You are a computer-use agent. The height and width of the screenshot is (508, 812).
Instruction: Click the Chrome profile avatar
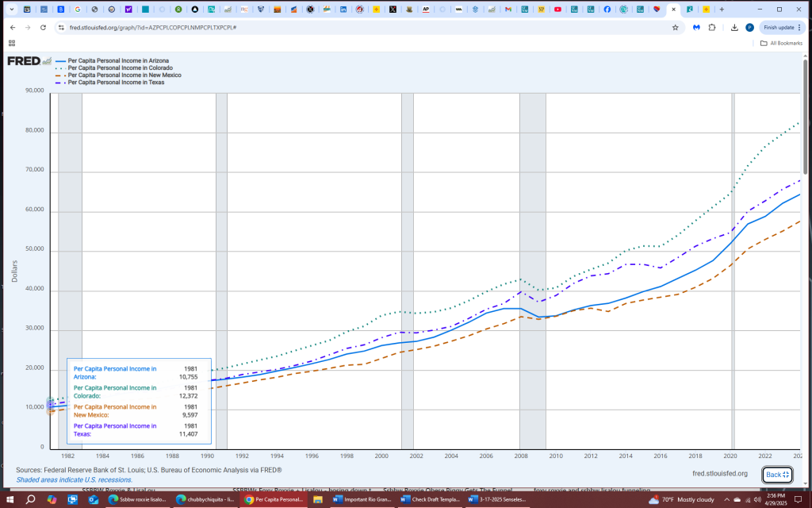[749, 27]
